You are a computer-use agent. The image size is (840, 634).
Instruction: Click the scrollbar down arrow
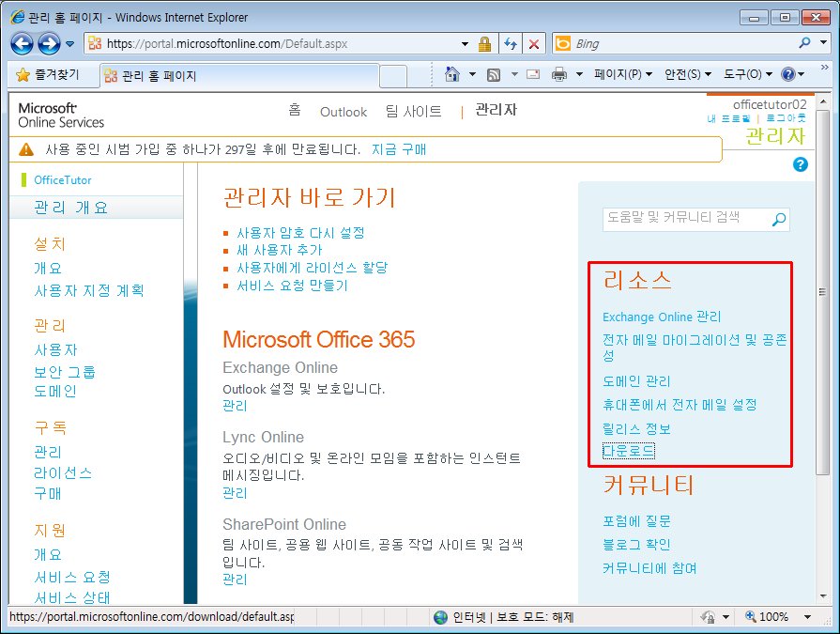point(822,595)
